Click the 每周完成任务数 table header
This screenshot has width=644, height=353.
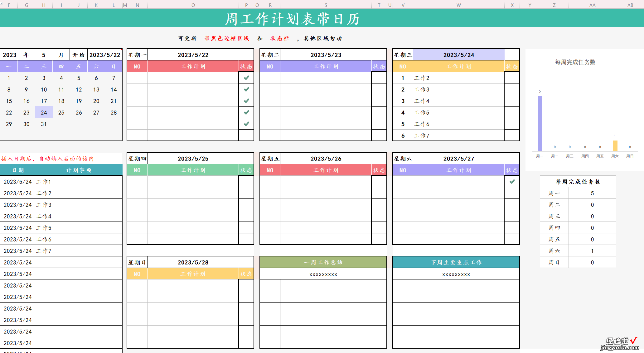(578, 182)
